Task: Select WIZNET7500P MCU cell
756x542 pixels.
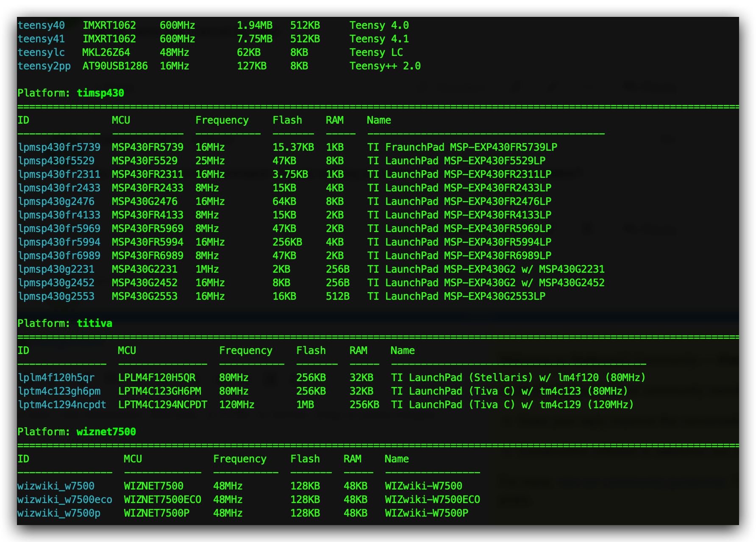Action: (157, 513)
